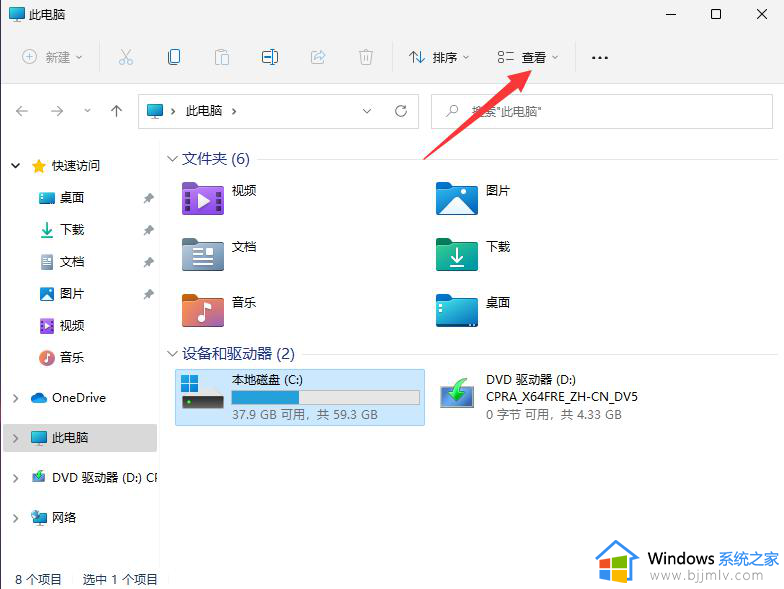This screenshot has height=589, width=784.
Task: Click the Refresh button in address bar
Action: tap(401, 111)
